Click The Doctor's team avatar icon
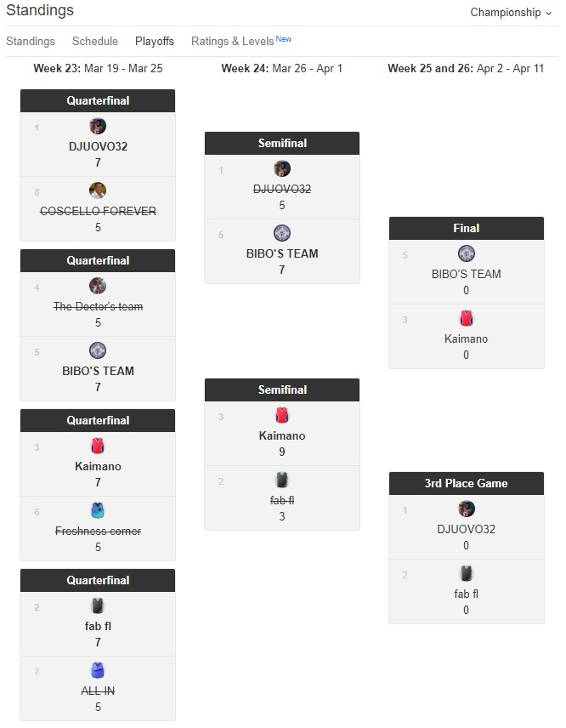 (98, 286)
